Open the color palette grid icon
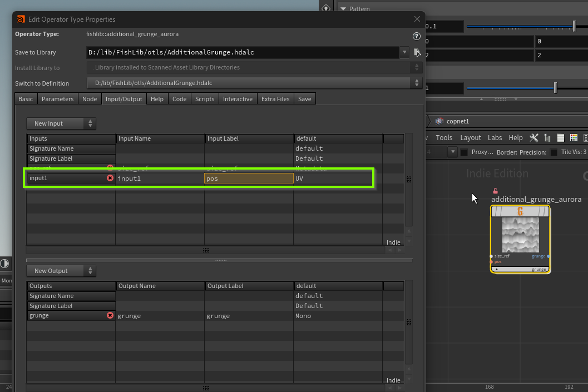 (x=572, y=138)
